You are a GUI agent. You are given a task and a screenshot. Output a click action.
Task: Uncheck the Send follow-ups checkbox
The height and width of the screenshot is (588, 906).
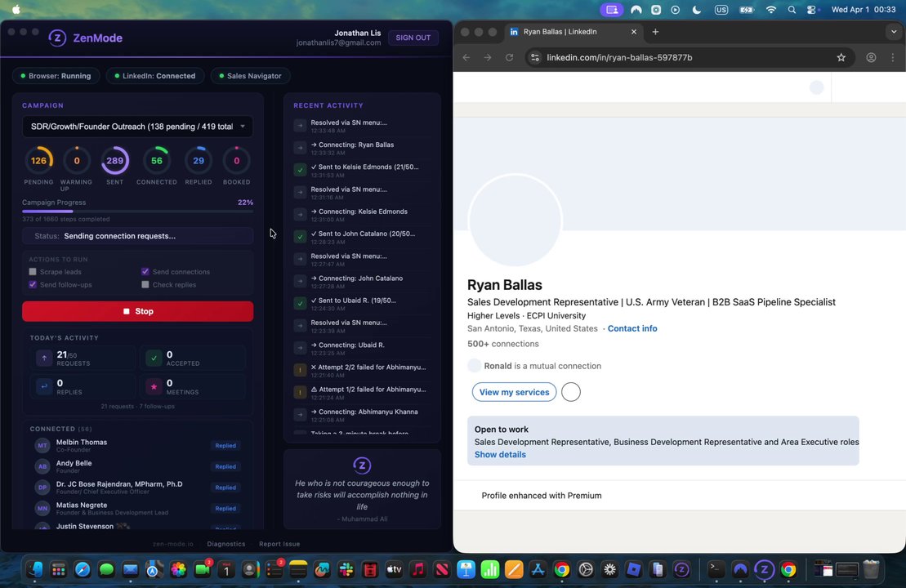coord(33,284)
